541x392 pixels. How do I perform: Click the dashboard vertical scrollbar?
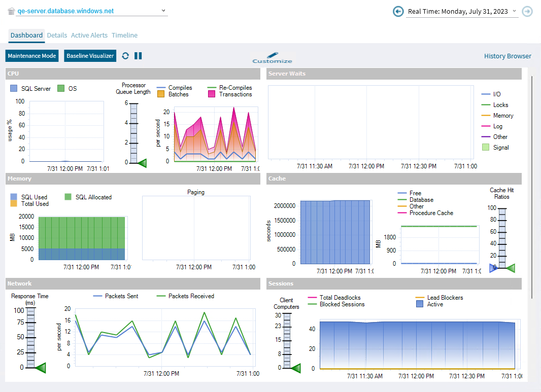pos(532,188)
